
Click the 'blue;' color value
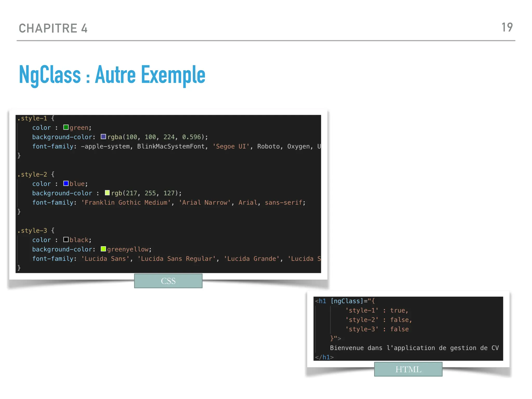click(79, 184)
